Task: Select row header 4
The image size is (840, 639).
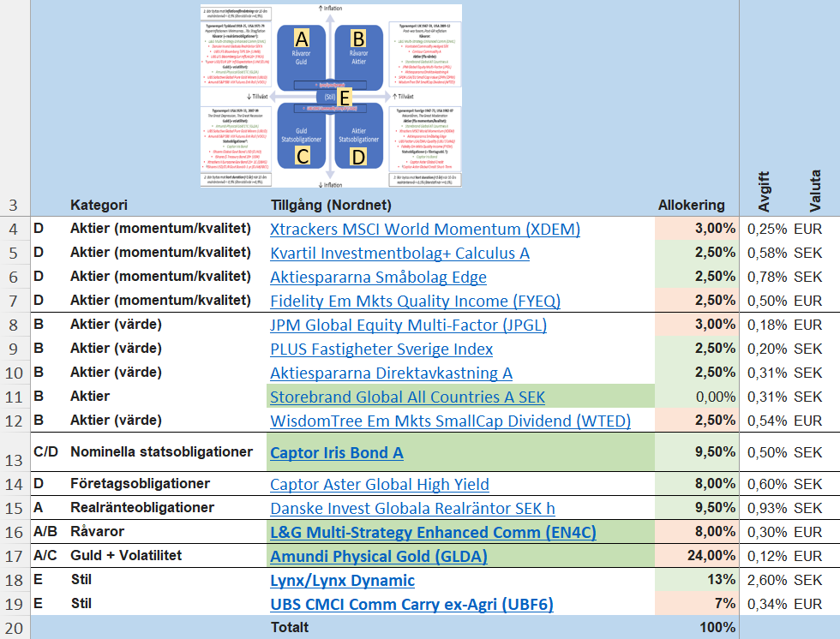Action: coord(14,229)
